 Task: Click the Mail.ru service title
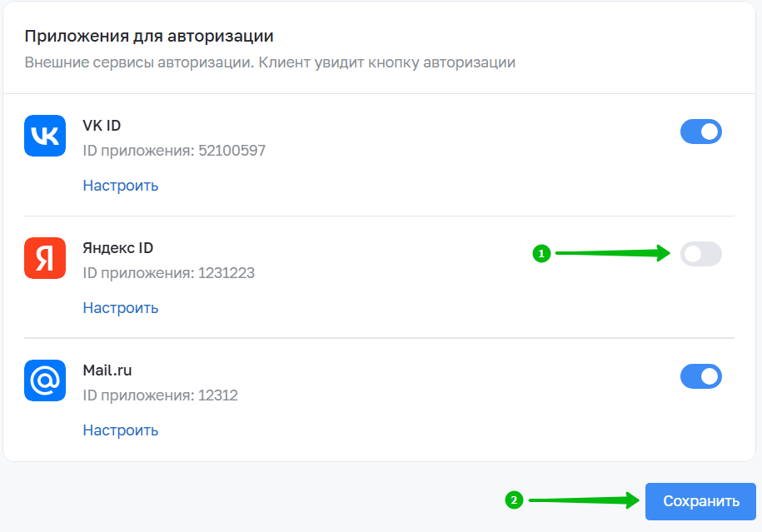point(107,370)
